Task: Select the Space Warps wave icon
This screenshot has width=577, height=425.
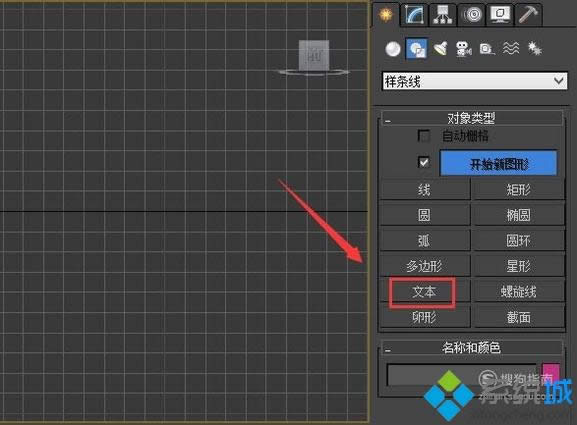Action: [x=511, y=49]
